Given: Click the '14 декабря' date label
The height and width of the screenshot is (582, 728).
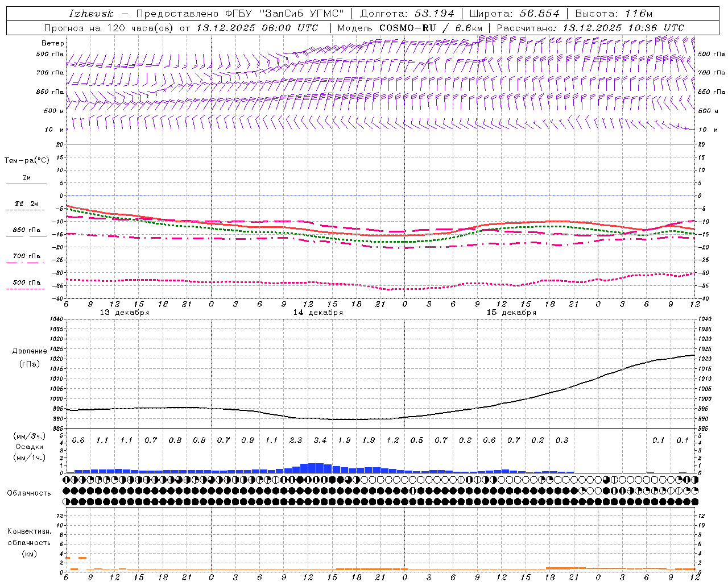Looking at the screenshot, I should 318,313.
